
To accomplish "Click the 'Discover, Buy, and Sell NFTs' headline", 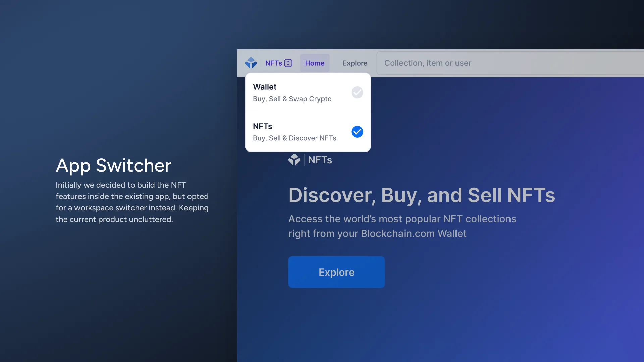I will pos(422,195).
